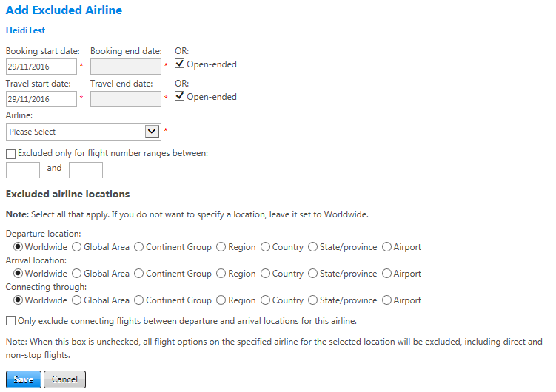Select Country for Departure location

[265, 247]
